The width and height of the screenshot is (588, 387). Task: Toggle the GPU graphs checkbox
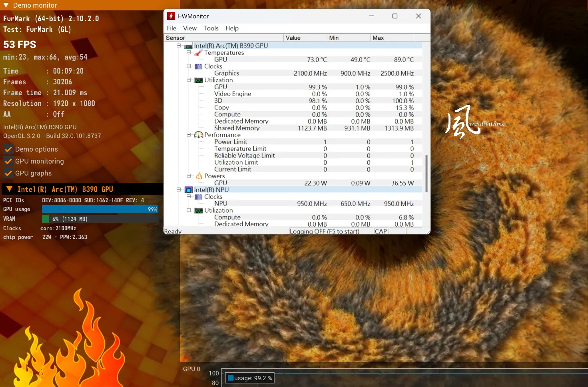(x=8, y=174)
